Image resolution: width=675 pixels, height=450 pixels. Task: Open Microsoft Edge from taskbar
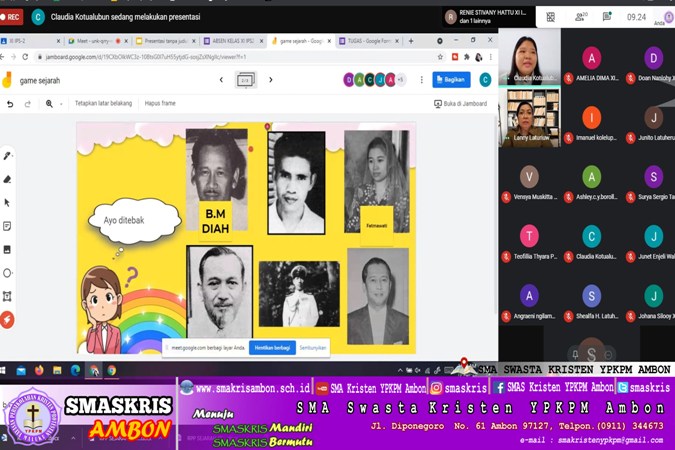click(75, 370)
